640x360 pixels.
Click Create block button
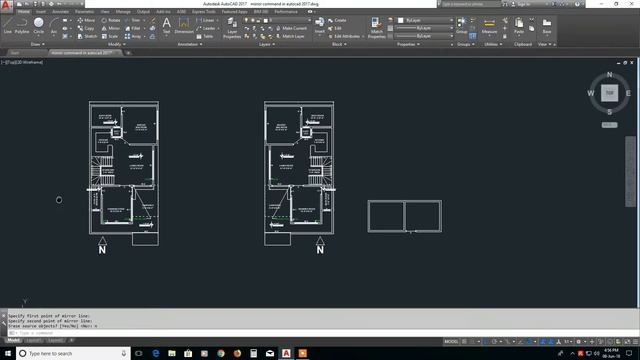[x=337, y=20]
